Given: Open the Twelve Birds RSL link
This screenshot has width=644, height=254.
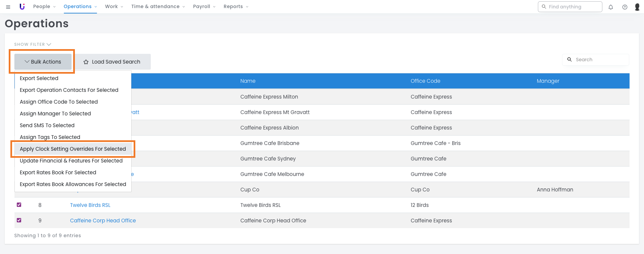Looking at the screenshot, I should (x=90, y=205).
